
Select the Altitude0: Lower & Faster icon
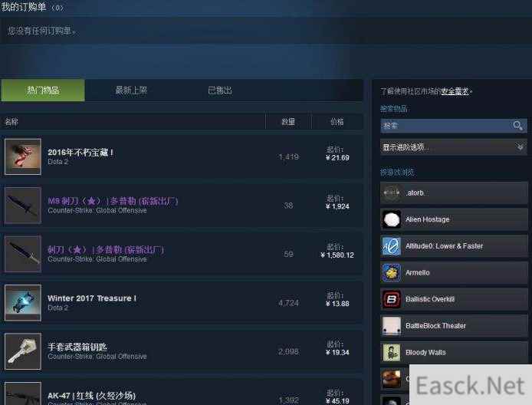click(x=392, y=245)
